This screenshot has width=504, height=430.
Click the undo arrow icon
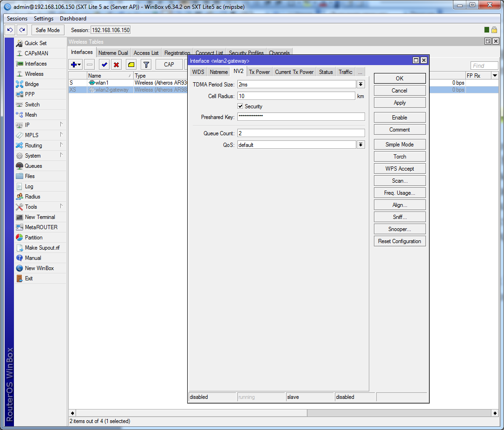[x=10, y=30]
